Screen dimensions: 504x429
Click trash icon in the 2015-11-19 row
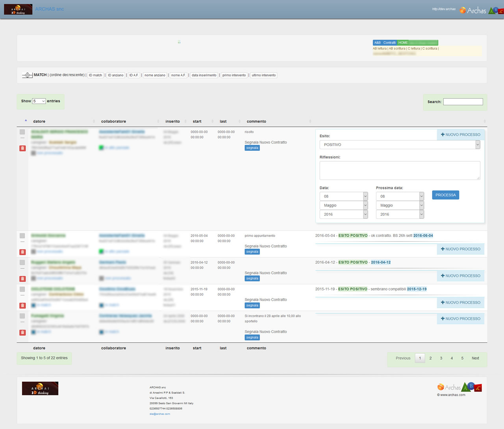tap(22, 305)
